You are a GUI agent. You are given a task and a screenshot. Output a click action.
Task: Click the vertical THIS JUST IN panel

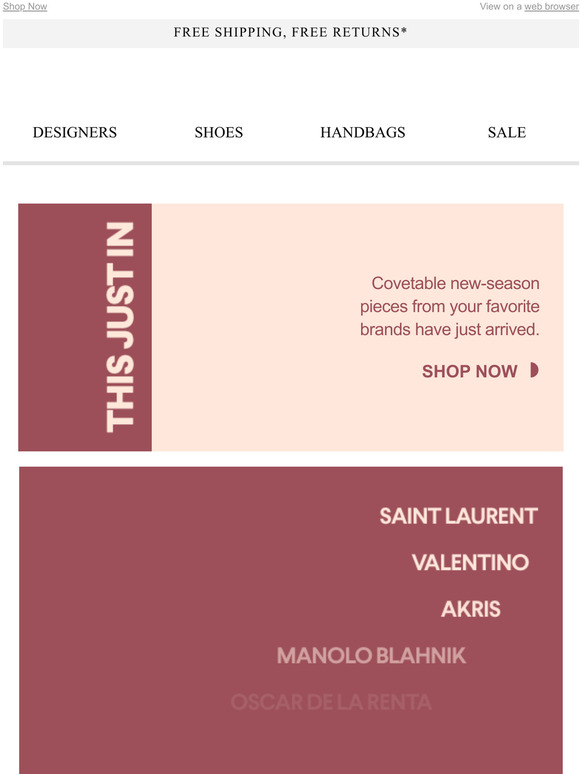point(85,327)
